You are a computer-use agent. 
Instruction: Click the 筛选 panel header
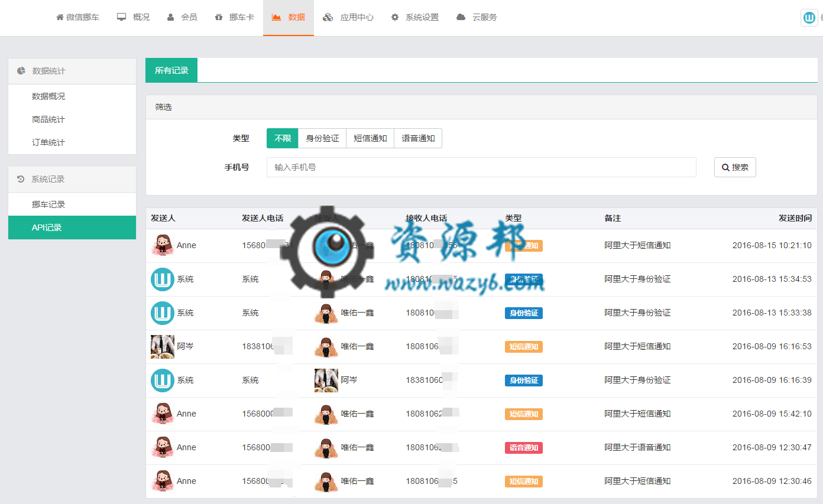tap(481, 107)
